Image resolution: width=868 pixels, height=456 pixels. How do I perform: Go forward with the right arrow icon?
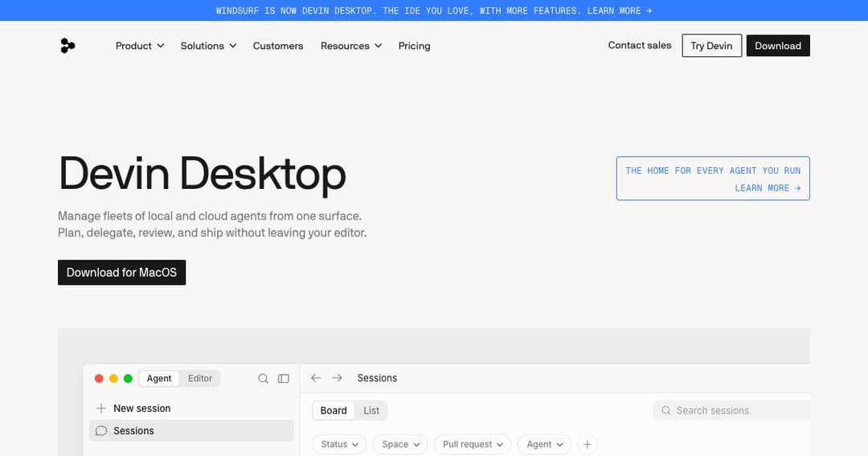[337, 378]
